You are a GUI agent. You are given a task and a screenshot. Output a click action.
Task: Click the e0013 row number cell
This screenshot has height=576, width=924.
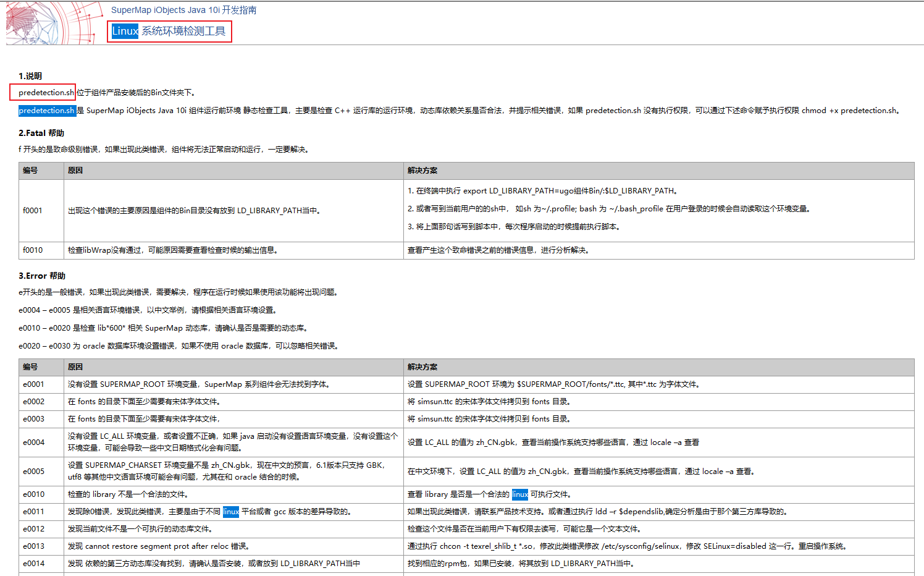point(33,546)
